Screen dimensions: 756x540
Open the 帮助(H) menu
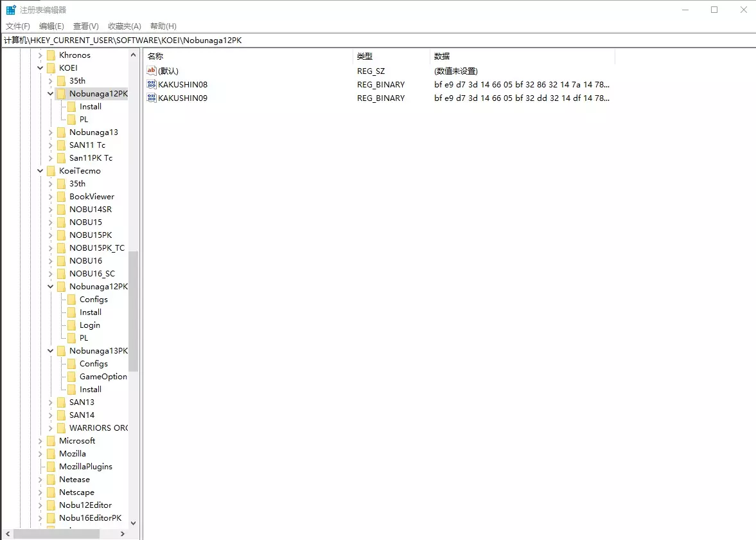(163, 26)
